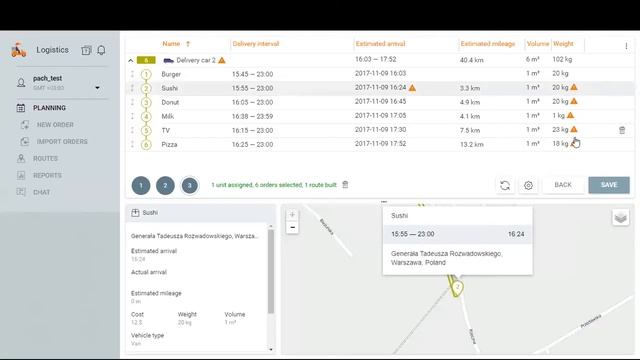Grab drag handle of Burger row
The image size is (640, 360).
click(x=132, y=74)
